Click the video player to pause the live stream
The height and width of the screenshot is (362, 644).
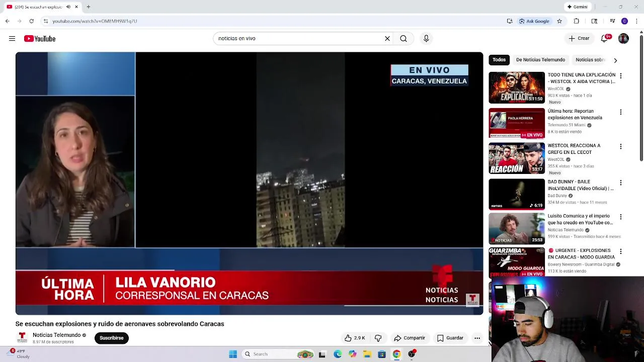click(249, 184)
